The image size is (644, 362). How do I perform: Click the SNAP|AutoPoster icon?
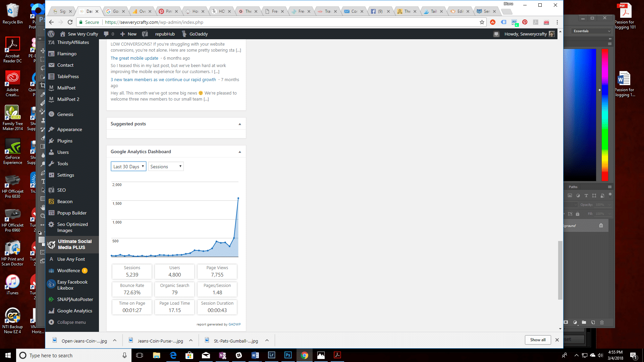pyautogui.click(x=51, y=299)
